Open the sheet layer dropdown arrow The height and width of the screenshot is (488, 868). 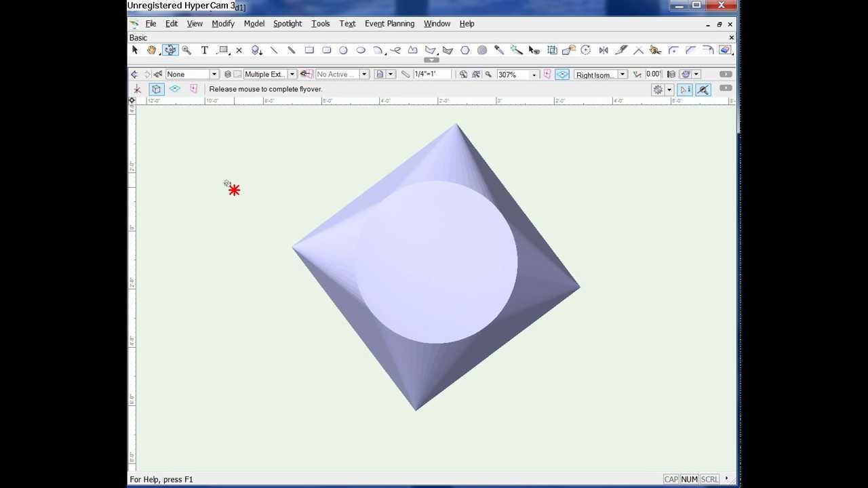(x=390, y=74)
